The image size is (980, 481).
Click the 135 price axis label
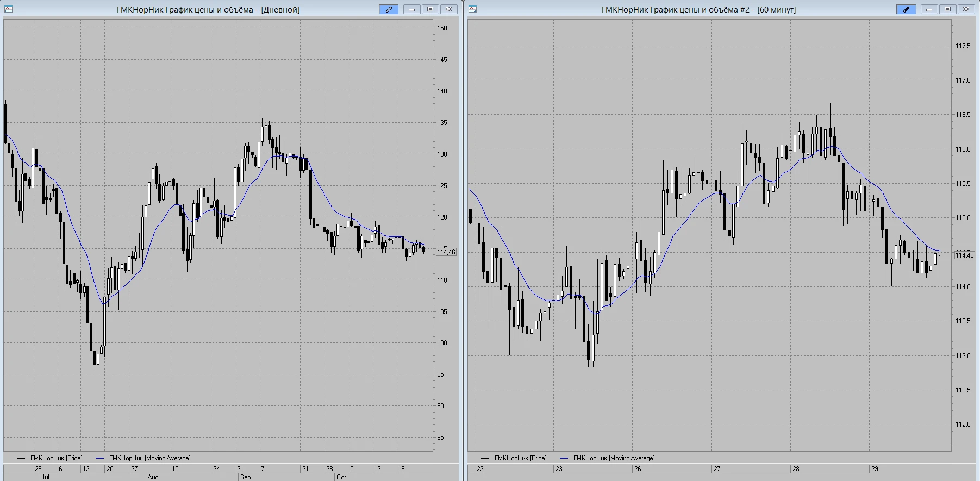442,123
